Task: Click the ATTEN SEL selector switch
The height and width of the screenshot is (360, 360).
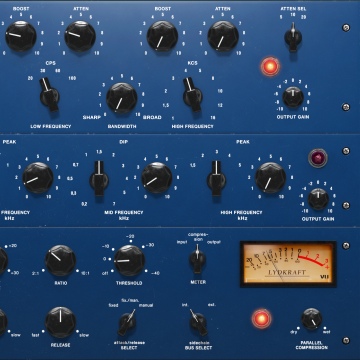Action: coord(293,37)
